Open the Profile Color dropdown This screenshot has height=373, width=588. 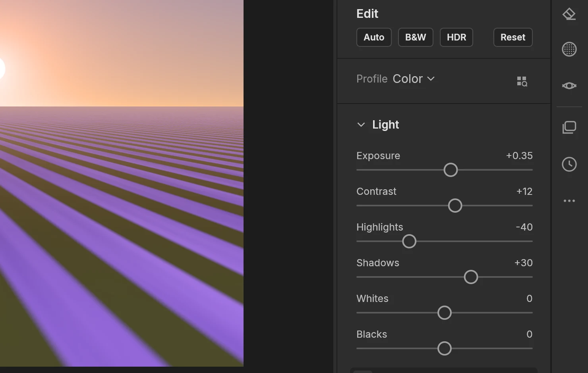click(414, 79)
